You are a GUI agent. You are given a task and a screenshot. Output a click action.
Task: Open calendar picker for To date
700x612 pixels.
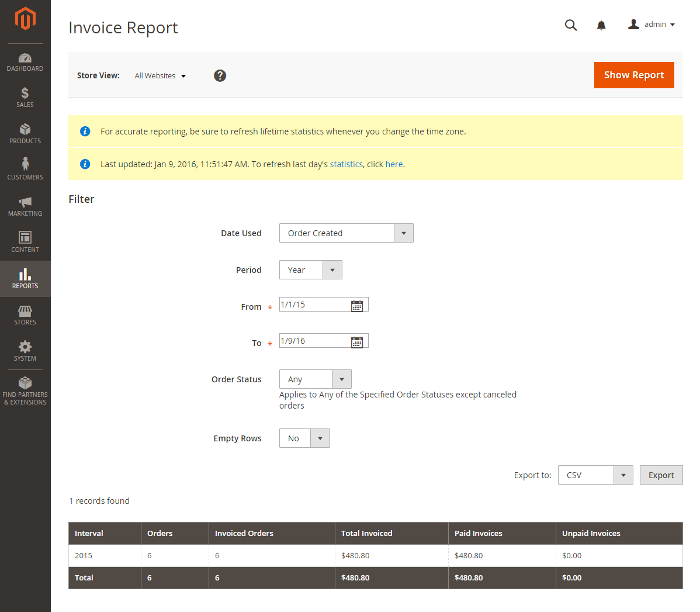click(x=356, y=342)
